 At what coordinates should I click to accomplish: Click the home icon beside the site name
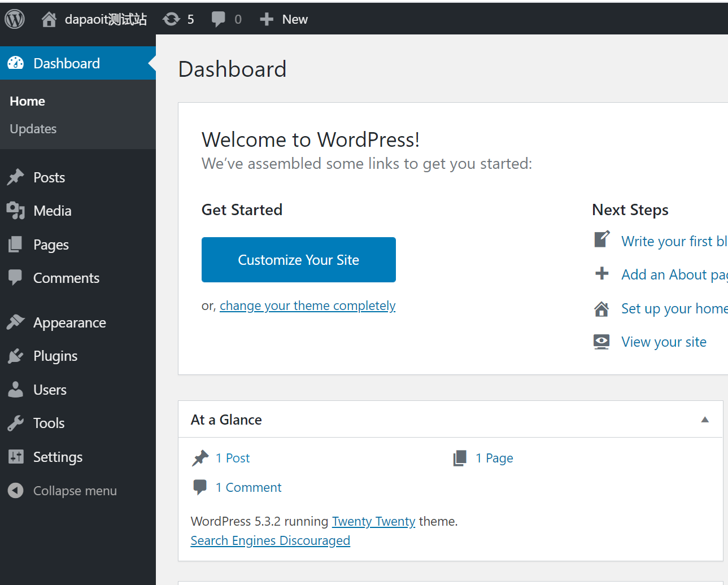pos(49,20)
